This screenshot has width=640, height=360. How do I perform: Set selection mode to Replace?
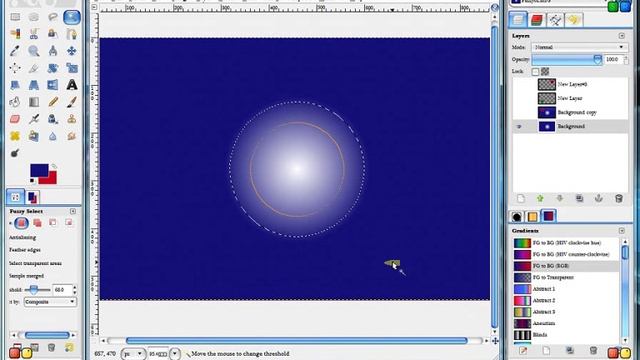(x=21, y=223)
